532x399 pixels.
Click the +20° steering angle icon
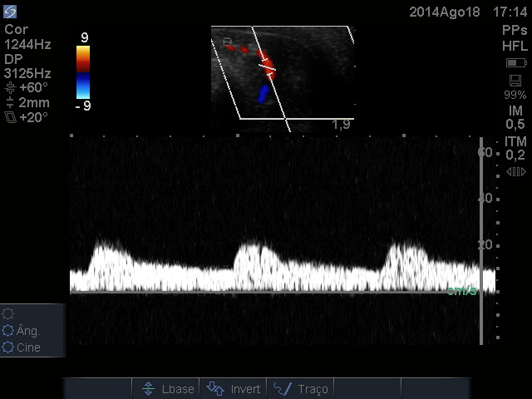pos(10,117)
